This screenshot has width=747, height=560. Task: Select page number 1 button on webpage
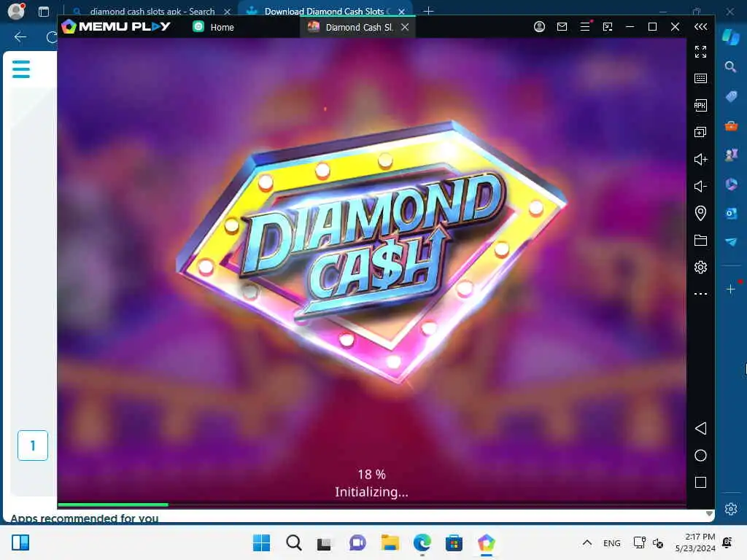click(33, 446)
